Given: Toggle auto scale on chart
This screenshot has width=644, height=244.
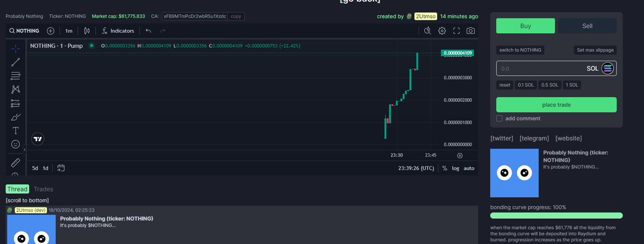Looking at the screenshot, I should [x=469, y=168].
